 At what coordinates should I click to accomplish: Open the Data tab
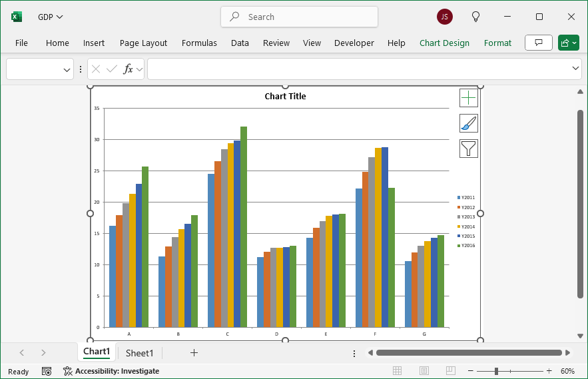pos(240,43)
